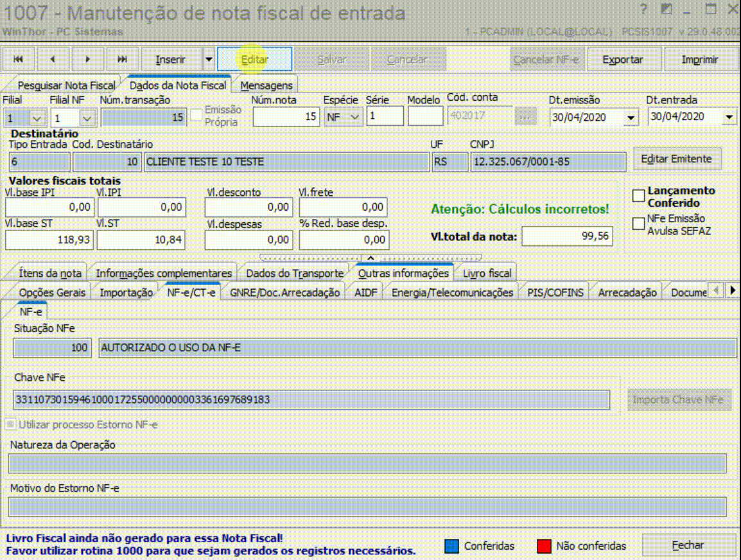The height and width of the screenshot is (560, 741).
Task: Toggle Emissão Própria checkbox
Action: [196, 114]
